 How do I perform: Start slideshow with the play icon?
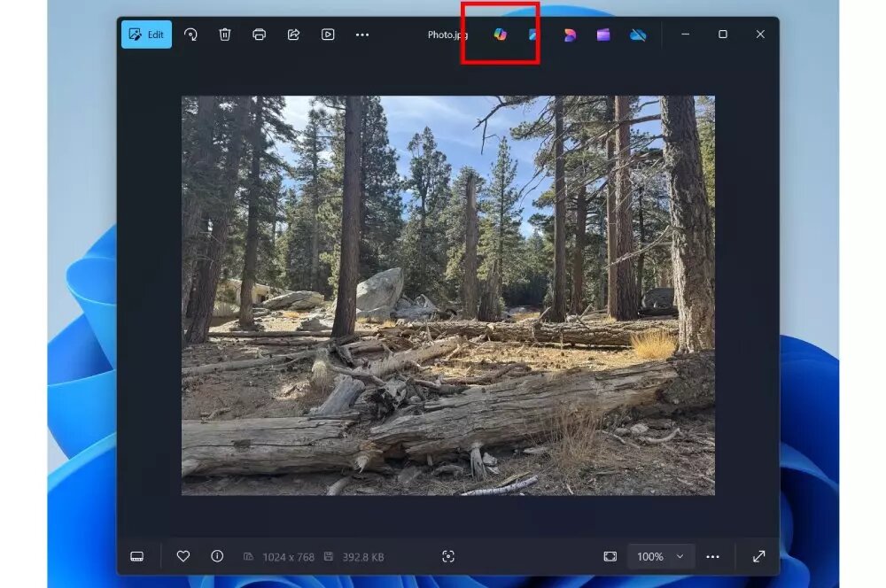click(328, 35)
